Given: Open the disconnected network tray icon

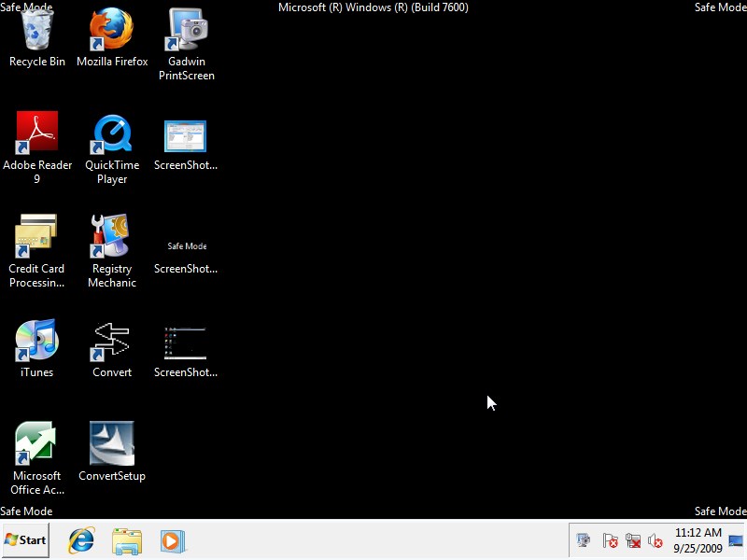Looking at the screenshot, I should point(633,541).
